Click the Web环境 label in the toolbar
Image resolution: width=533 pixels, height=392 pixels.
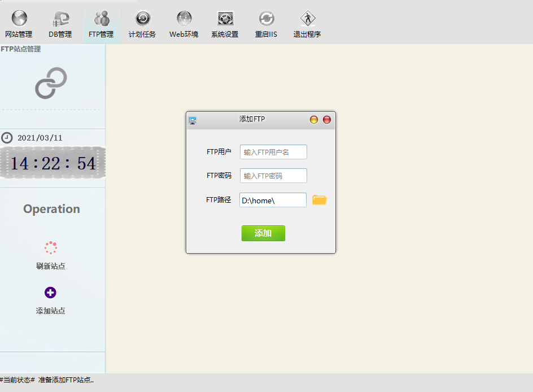pyautogui.click(x=184, y=34)
